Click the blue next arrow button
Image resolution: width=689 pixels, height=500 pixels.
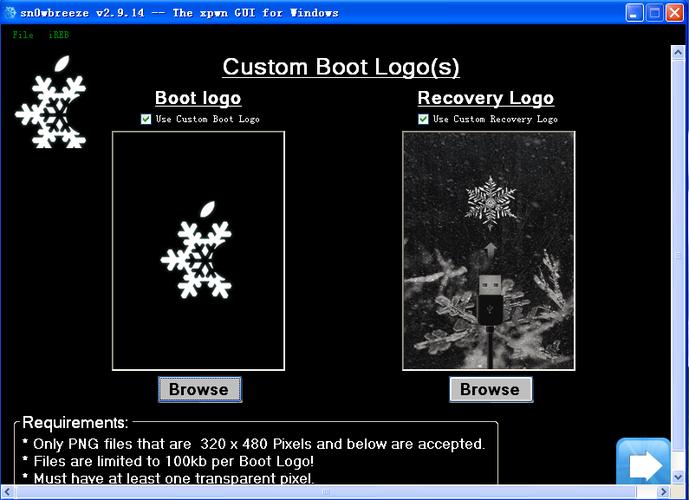click(643, 464)
